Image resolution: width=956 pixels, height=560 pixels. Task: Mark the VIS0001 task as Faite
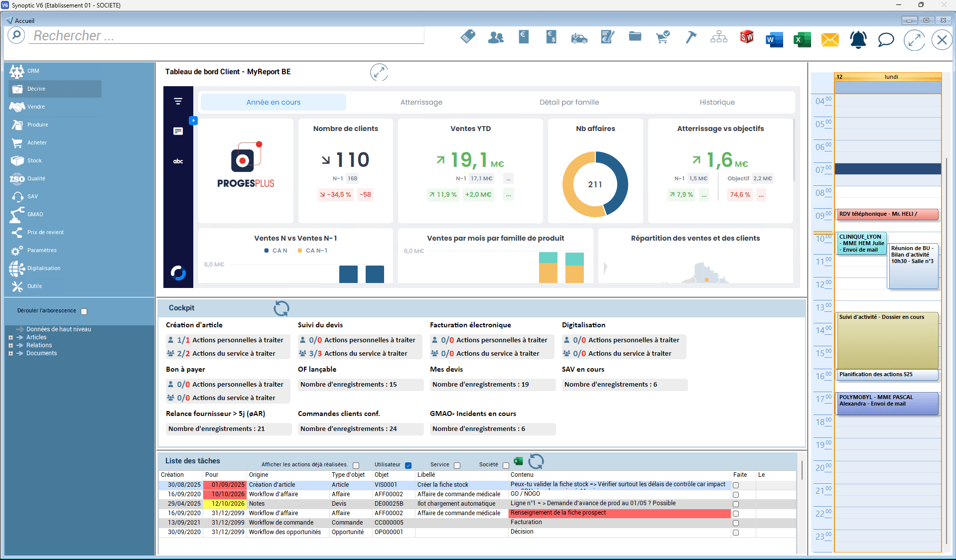[x=736, y=485]
